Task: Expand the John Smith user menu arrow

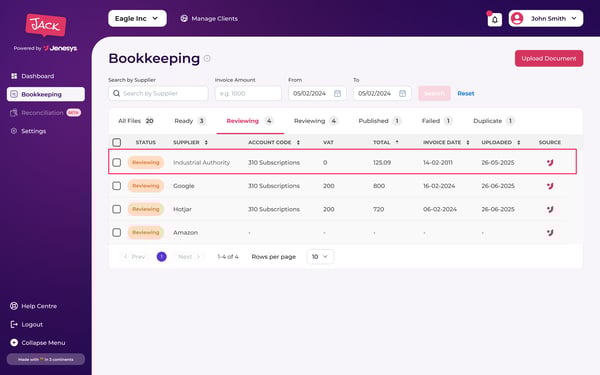Action: [x=574, y=18]
